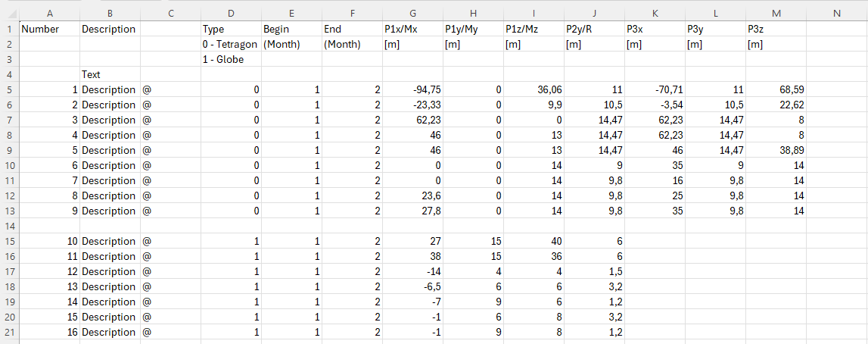Screen dimensions: 868x344
Task: Select the cell containing 38,89
Action: [776, 150]
